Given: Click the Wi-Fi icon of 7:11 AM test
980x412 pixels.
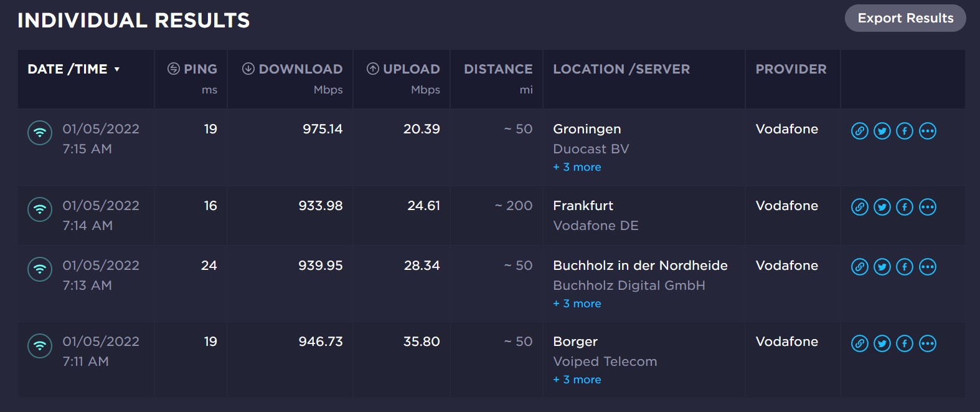Looking at the screenshot, I should [40, 345].
